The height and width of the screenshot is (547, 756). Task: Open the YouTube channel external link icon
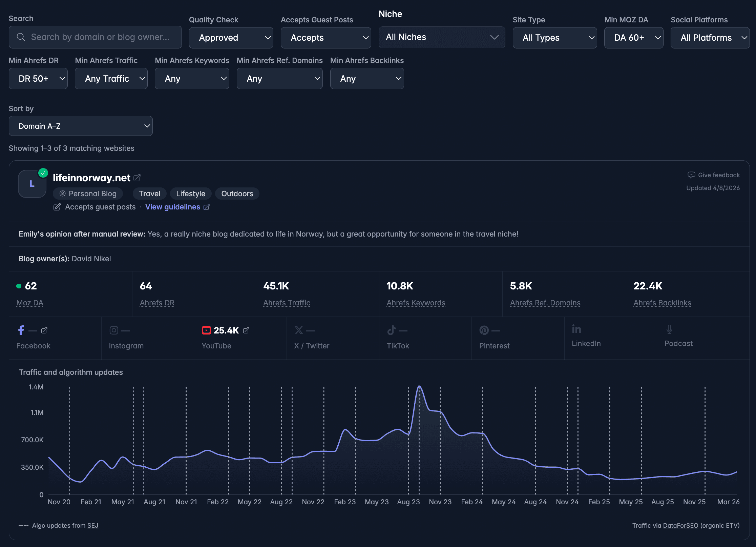click(246, 330)
